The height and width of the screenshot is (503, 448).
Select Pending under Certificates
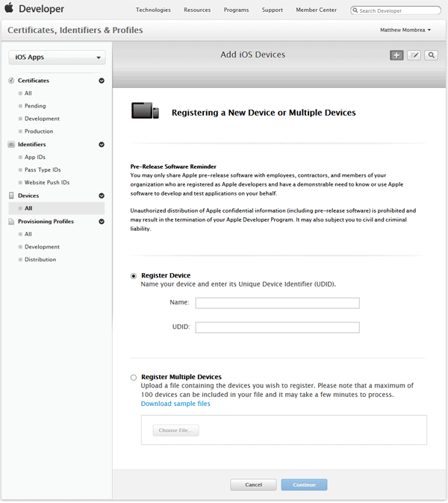(x=35, y=106)
